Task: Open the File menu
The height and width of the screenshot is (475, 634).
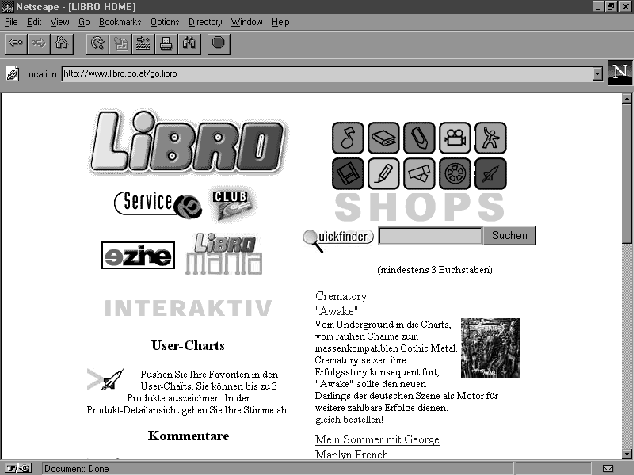Action: click(x=11, y=22)
